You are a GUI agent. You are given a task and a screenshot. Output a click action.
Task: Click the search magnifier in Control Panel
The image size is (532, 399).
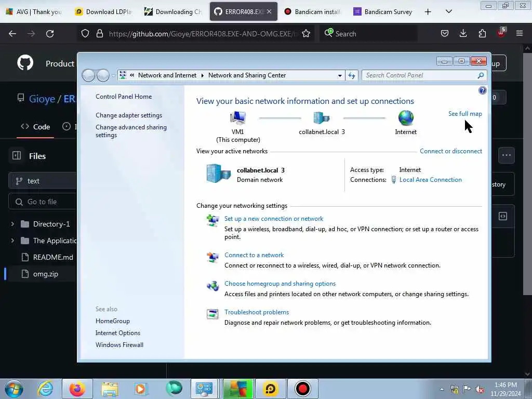(x=481, y=75)
